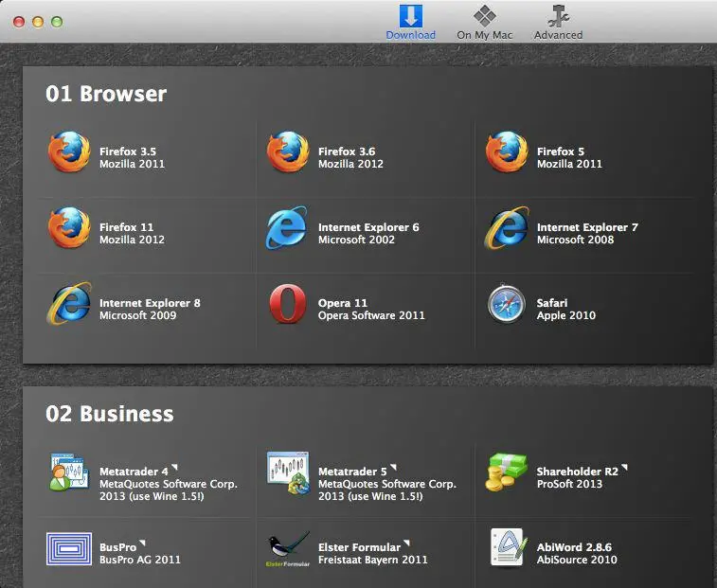Click the Firefox 3.6 icon

[288, 151]
